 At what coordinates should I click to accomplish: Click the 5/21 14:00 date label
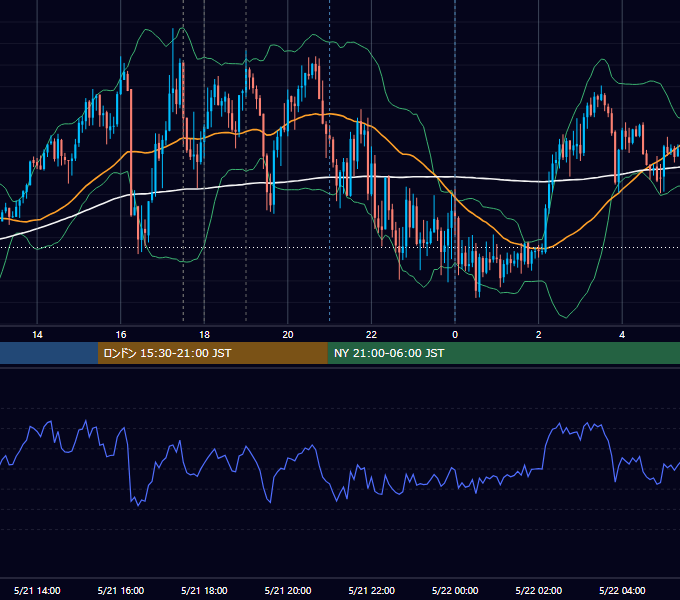pos(37,590)
